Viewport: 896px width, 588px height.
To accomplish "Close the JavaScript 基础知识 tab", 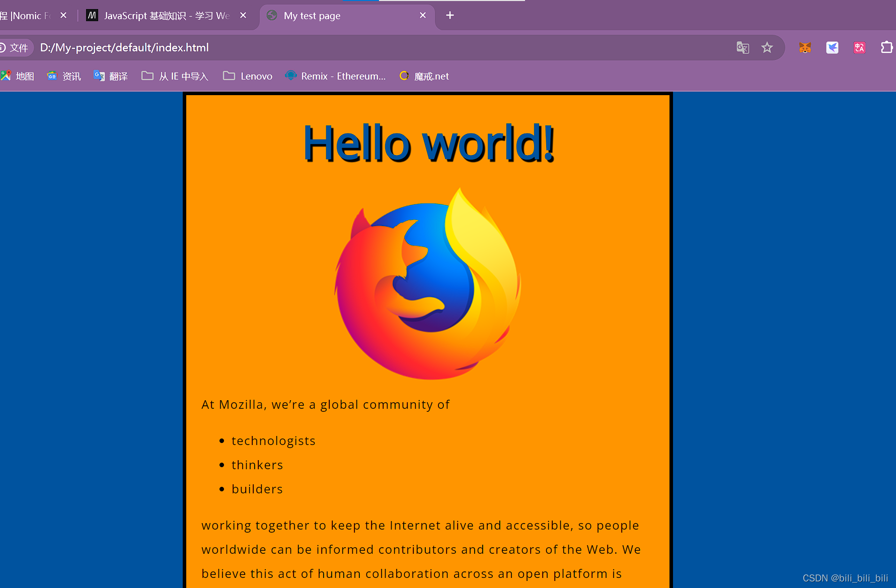I will [243, 16].
